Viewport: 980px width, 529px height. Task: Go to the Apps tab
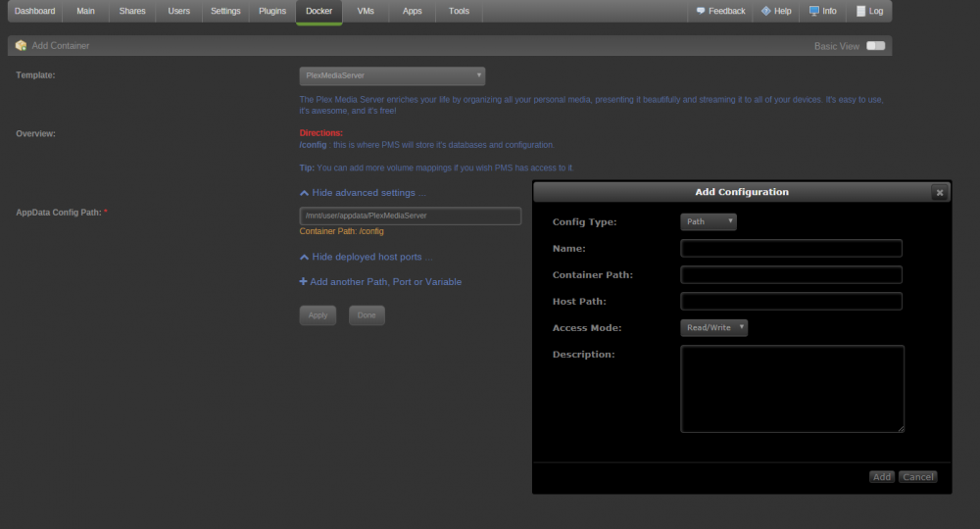pos(412,11)
